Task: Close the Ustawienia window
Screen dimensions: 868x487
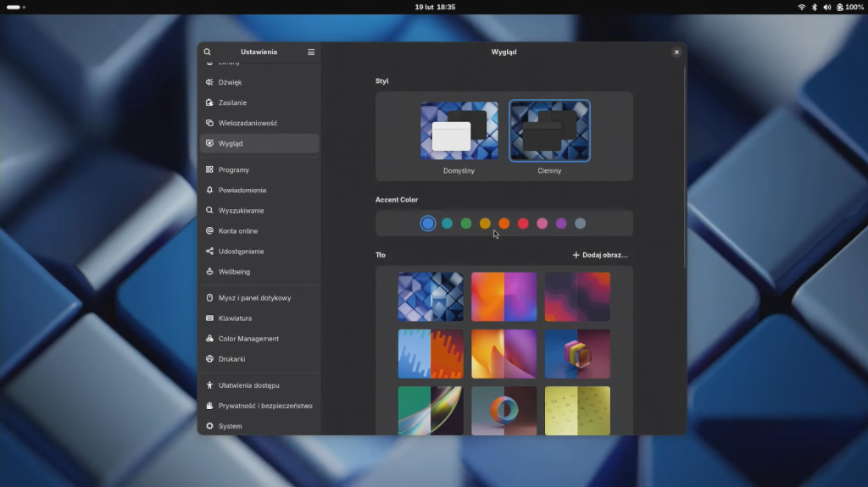Action: (676, 52)
